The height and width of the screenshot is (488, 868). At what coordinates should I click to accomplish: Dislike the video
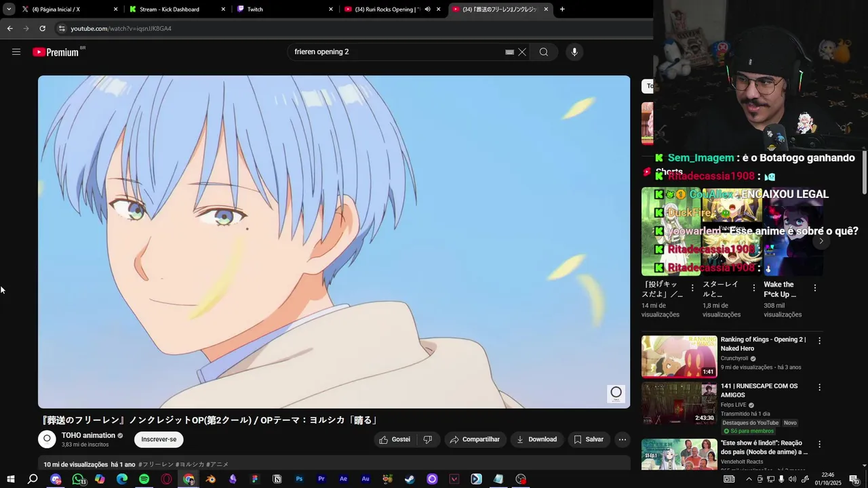428,439
